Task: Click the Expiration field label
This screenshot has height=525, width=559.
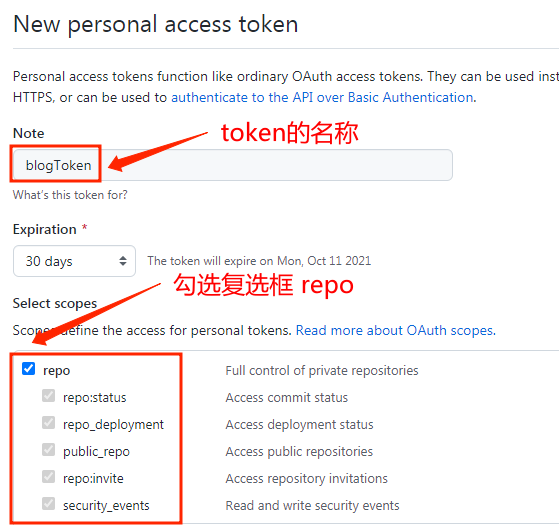Action: [x=45, y=229]
